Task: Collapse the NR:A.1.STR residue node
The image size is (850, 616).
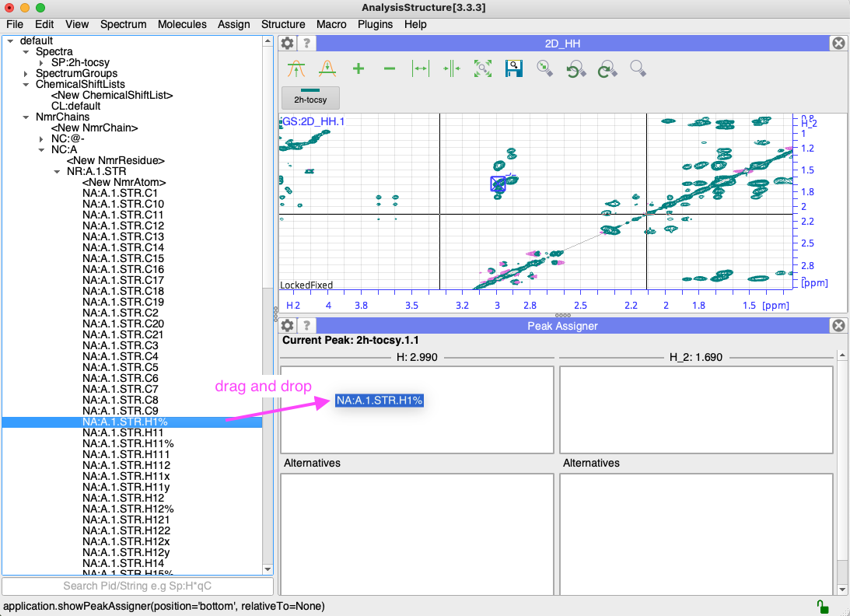Action: tap(57, 171)
